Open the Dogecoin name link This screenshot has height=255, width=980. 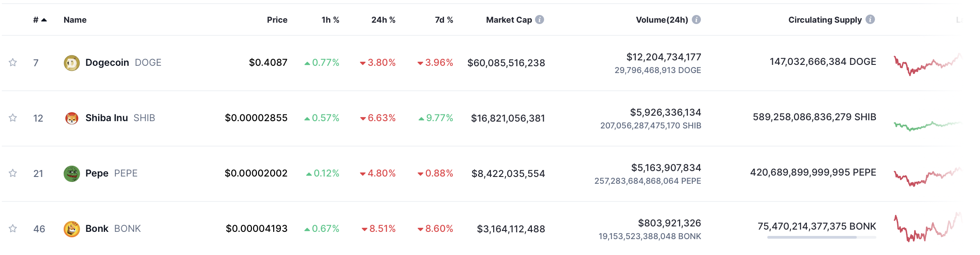(107, 63)
